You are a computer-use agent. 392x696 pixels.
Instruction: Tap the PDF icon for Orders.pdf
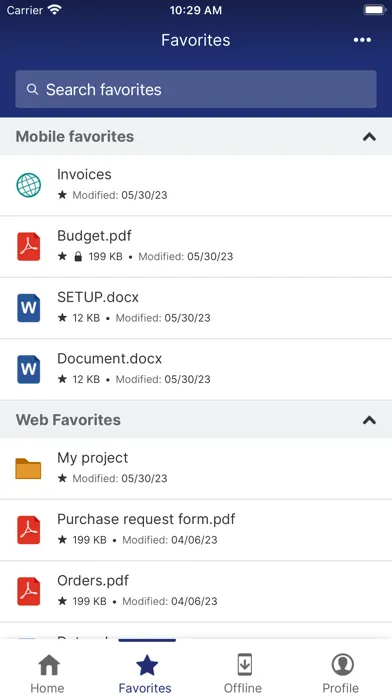tap(29, 591)
